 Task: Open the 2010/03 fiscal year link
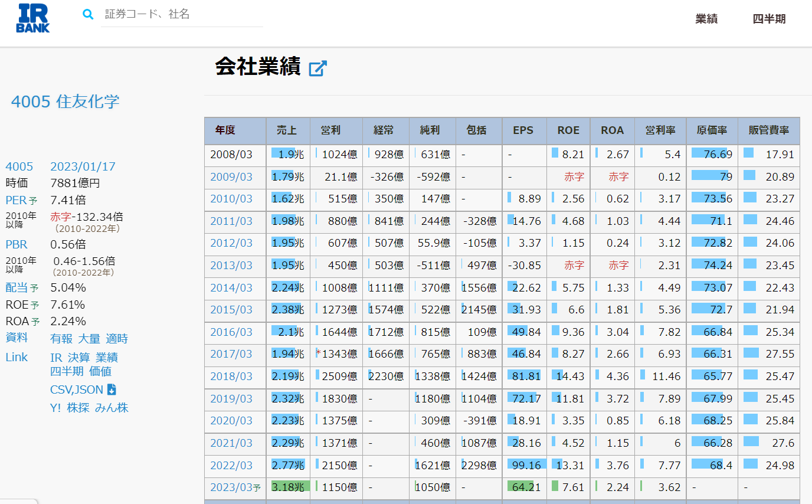231,199
